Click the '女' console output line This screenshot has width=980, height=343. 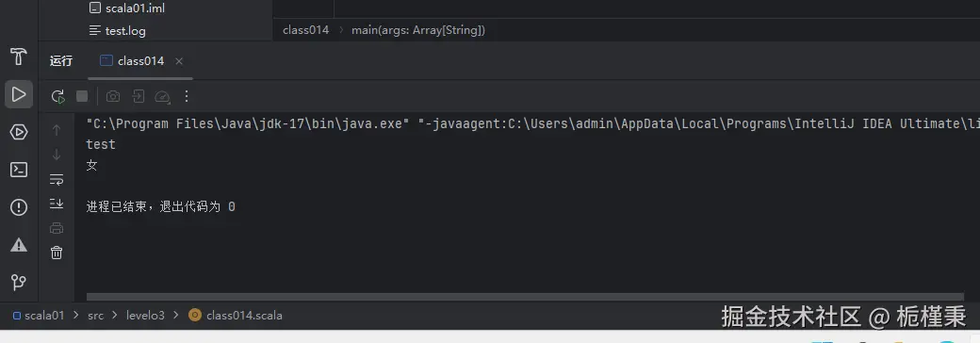(x=92, y=166)
